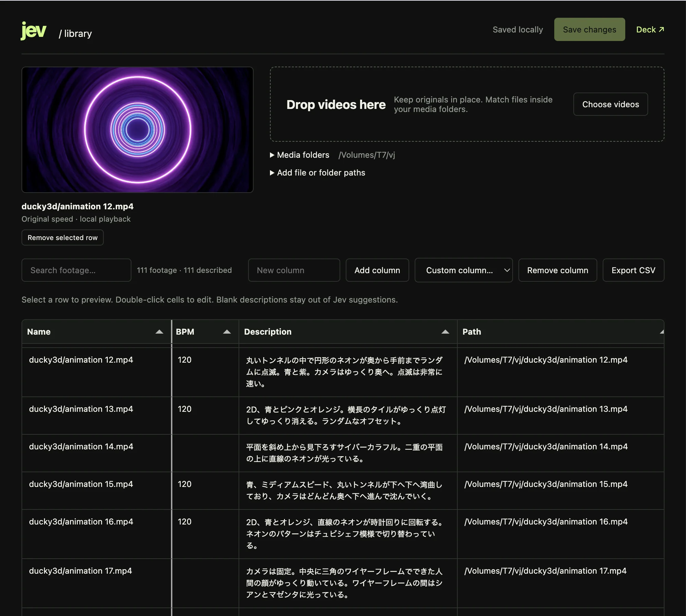This screenshot has width=686, height=616.
Task: Open the Deck link
Action: 650,30
